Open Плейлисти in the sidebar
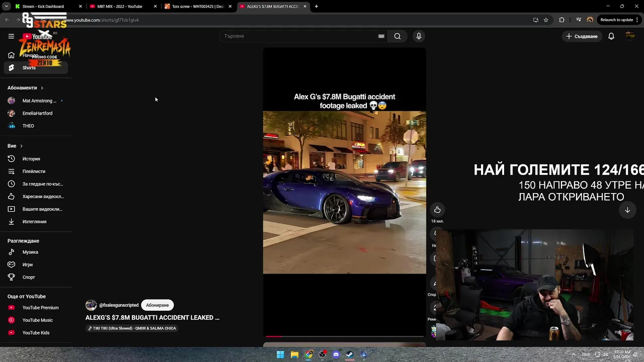This screenshot has width=644, height=362. (x=36, y=171)
